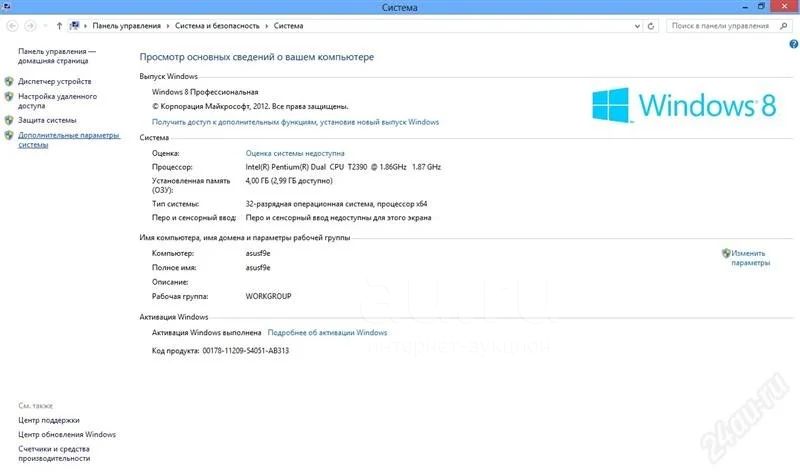Click copyright Корпорация Майкрософт, 2012 line
Viewport: 800px width, 475px height.
tap(250, 107)
